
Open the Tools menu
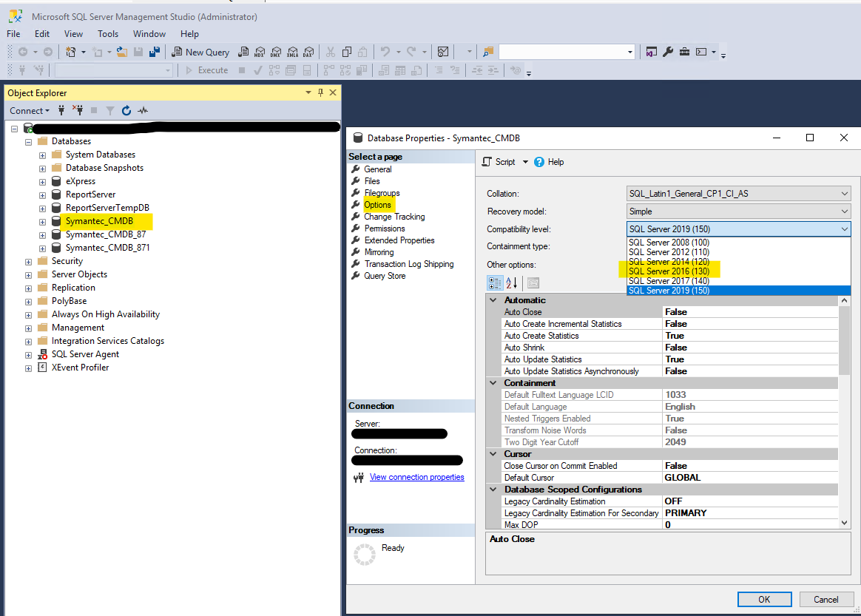(x=108, y=34)
